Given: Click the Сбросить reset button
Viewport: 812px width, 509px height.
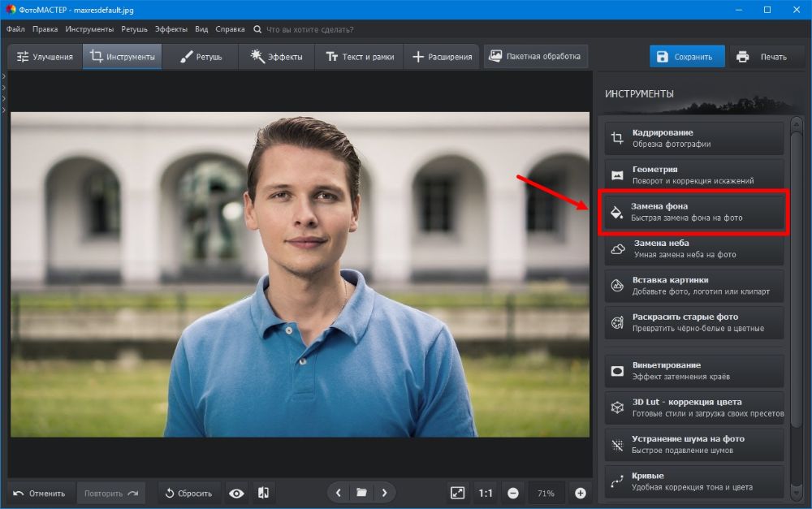Looking at the screenshot, I should tap(188, 493).
